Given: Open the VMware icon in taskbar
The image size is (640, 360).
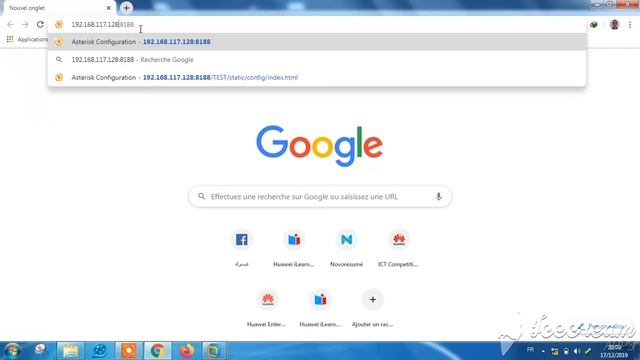Looking at the screenshot, I should coord(213,351).
